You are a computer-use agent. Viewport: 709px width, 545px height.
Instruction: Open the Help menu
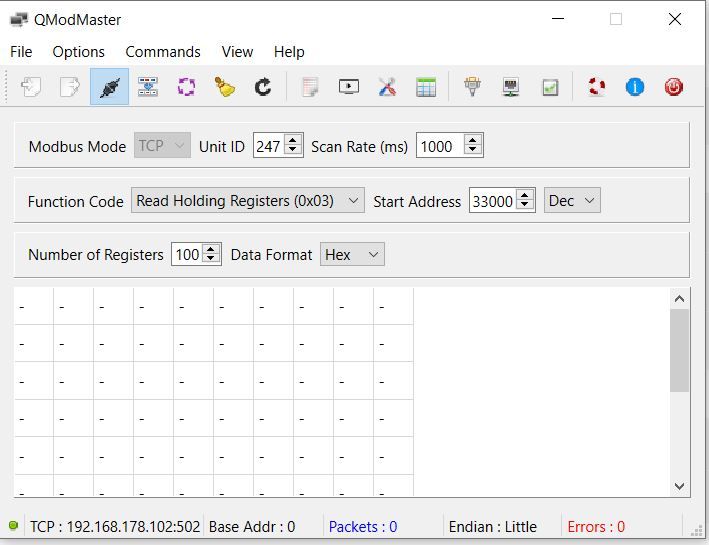point(289,52)
